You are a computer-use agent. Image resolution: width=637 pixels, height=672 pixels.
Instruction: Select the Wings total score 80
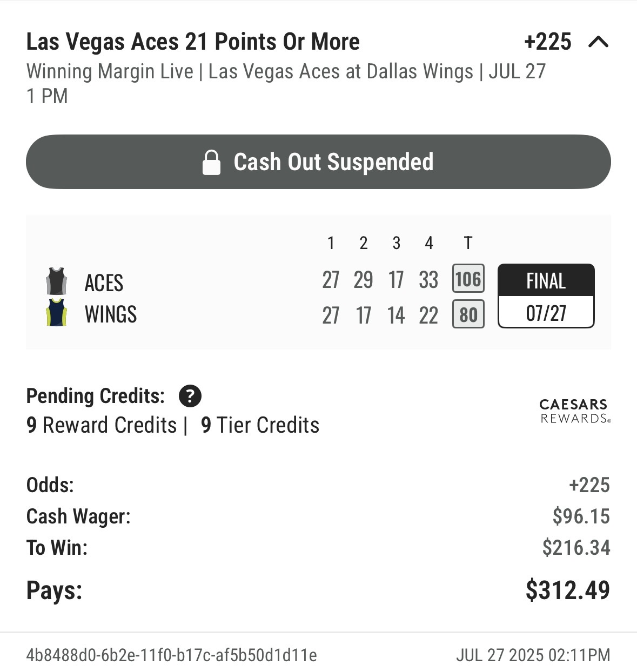click(468, 314)
